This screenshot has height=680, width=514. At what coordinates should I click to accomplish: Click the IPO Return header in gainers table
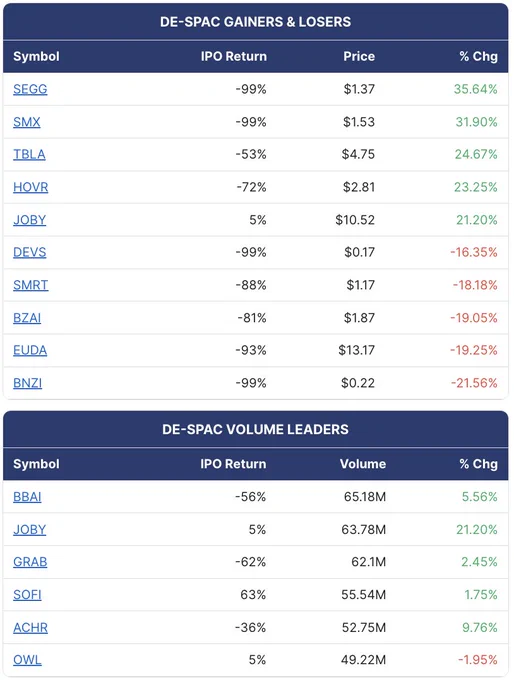click(233, 56)
